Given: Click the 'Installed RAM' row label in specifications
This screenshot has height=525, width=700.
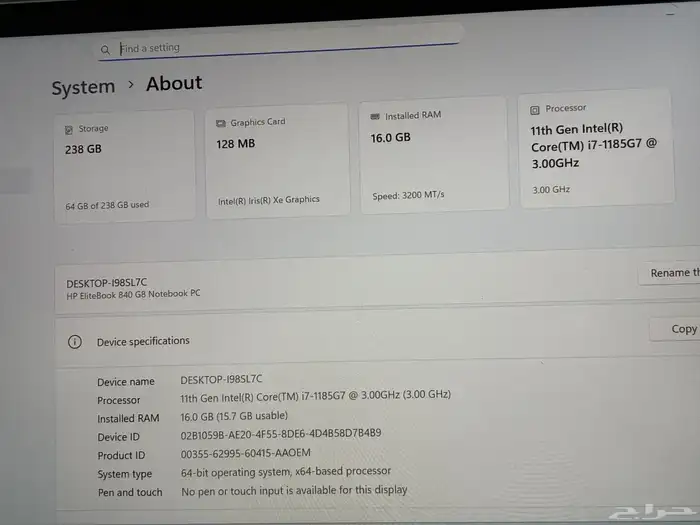Looking at the screenshot, I should (x=128, y=419).
